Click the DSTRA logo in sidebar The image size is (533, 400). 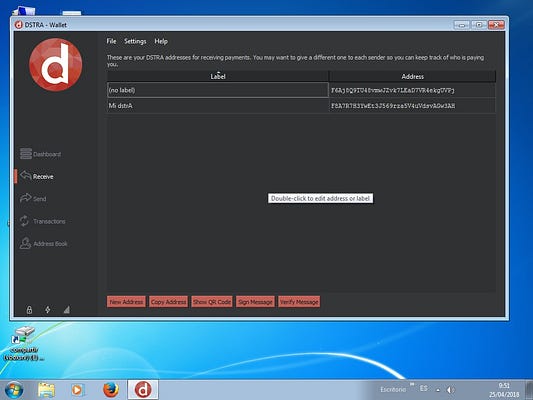click(x=56, y=65)
